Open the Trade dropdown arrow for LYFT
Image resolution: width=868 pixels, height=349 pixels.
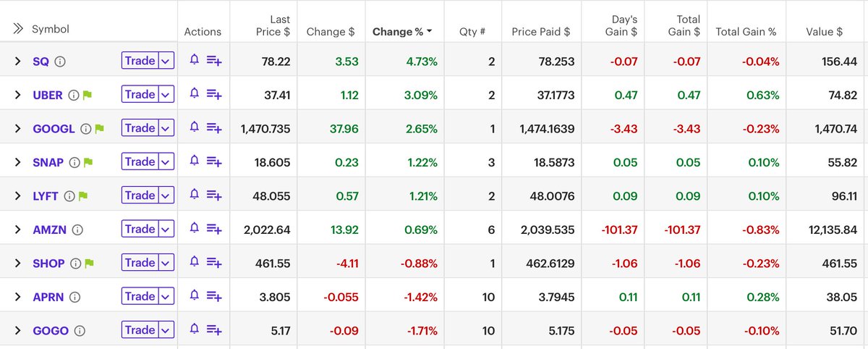[x=166, y=195]
